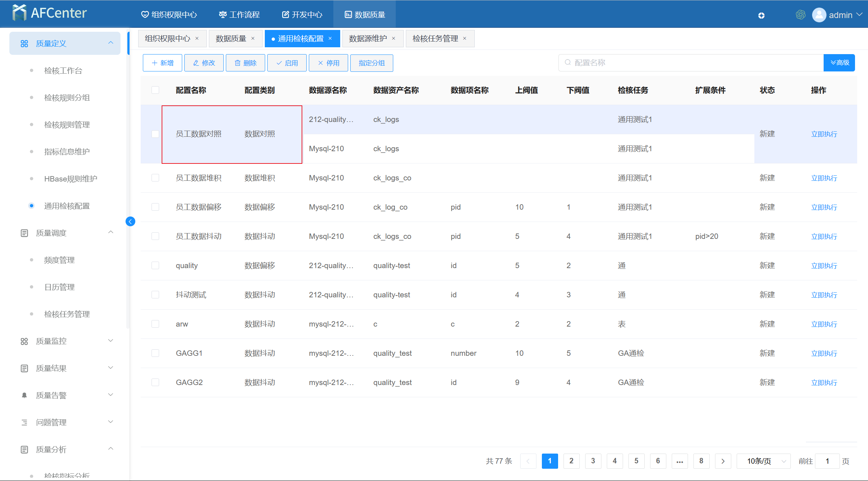Click the admin avatar icon
Viewport: 868px width, 481px height.
[x=819, y=15]
